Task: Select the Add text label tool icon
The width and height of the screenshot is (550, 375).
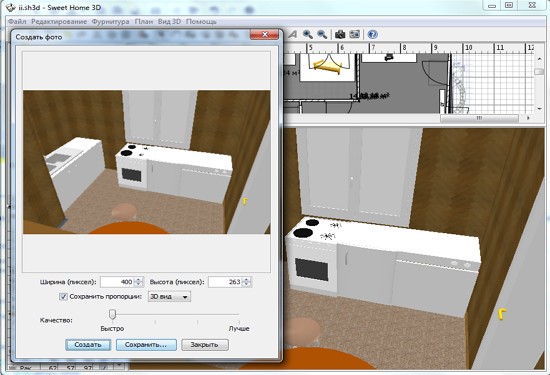Action: pyautogui.click(x=292, y=34)
